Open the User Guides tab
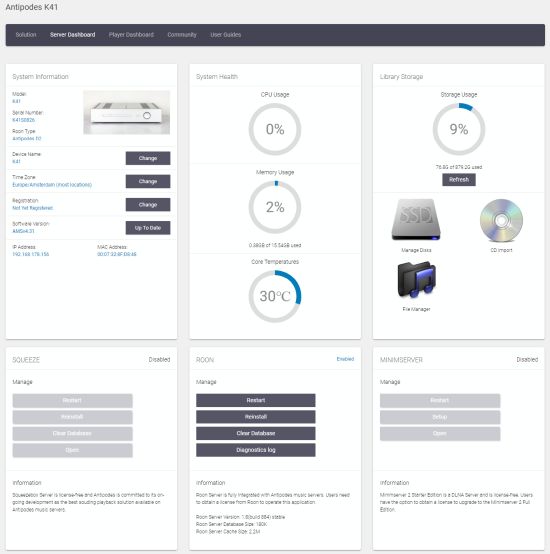The image size is (550, 554). tap(226, 35)
